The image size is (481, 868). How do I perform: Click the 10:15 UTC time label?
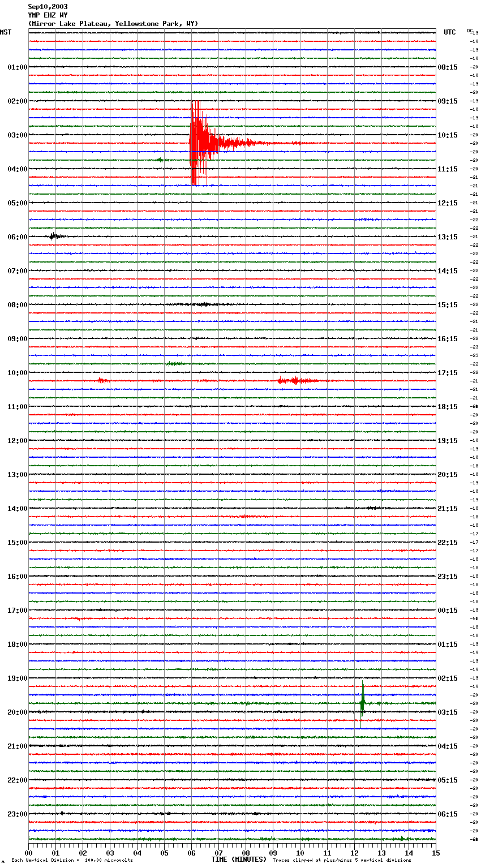[x=448, y=135]
